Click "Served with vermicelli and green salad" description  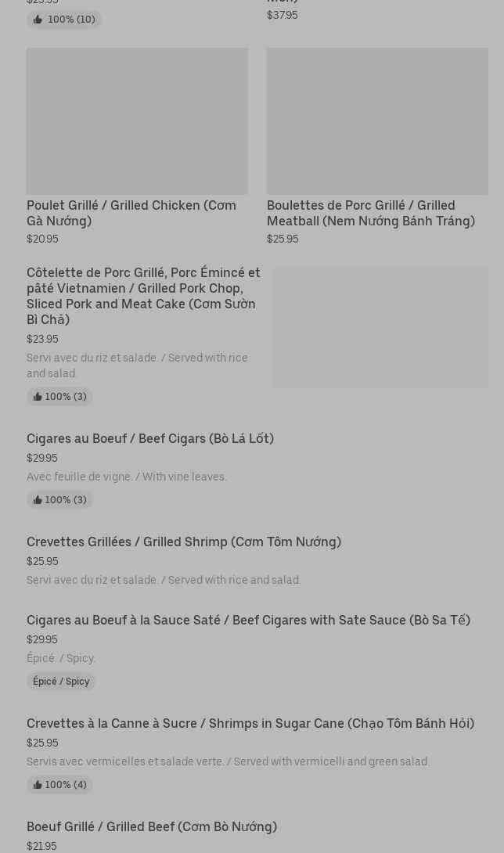pyautogui.click(x=228, y=761)
